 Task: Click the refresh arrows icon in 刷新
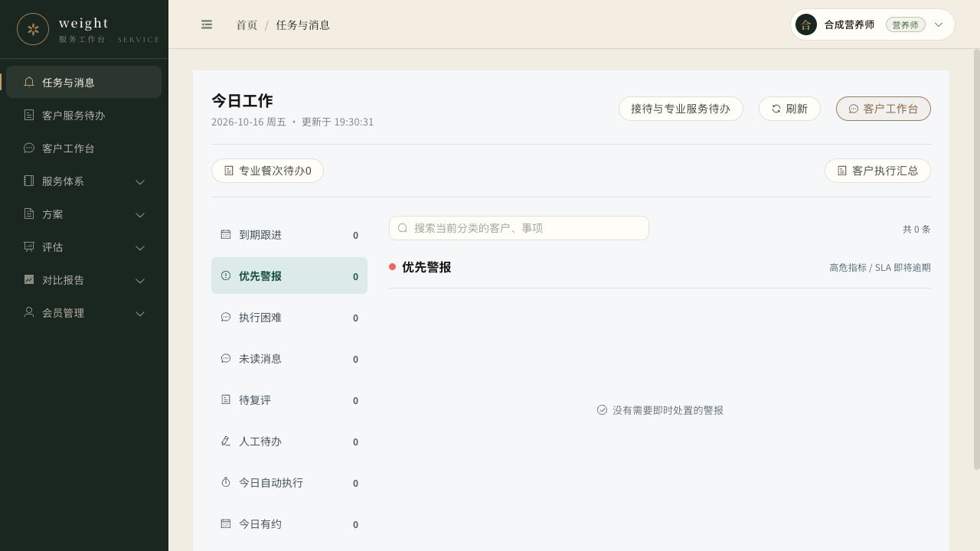(776, 109)
